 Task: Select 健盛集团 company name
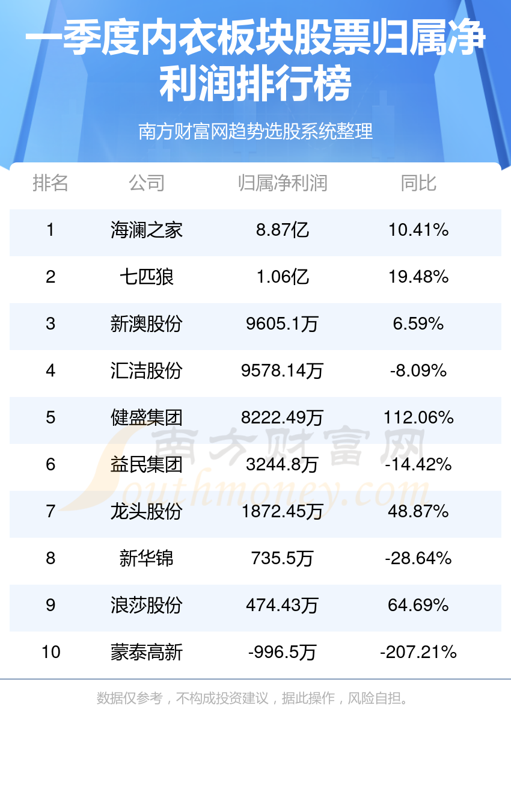[x=146, y=417]
